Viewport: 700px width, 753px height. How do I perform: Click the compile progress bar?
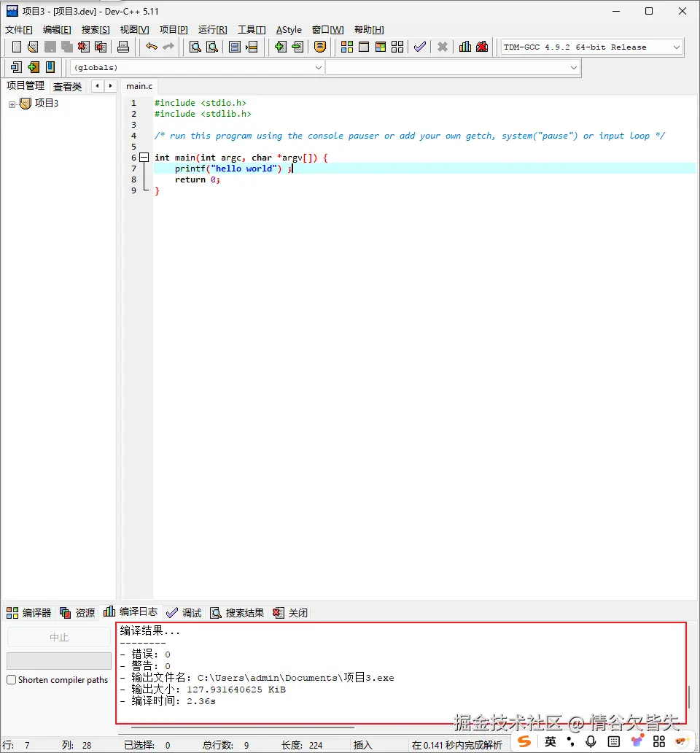click(59, 661)
